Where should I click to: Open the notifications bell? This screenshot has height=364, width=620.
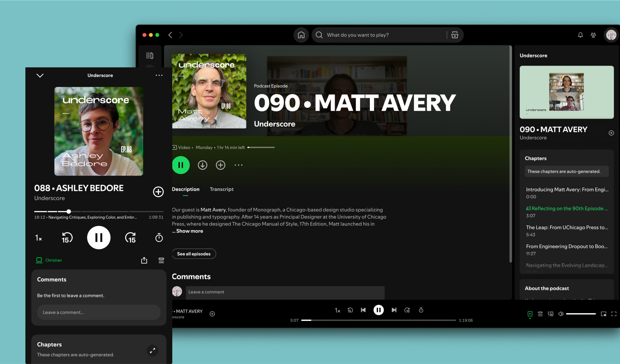pos(580,35)
